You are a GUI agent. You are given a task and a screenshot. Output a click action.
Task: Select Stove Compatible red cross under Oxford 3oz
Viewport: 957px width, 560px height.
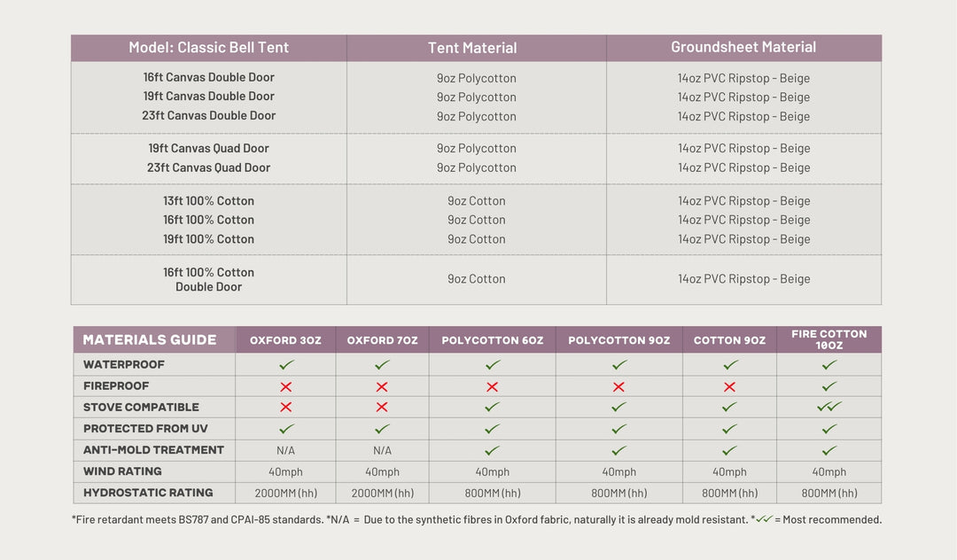286,408
